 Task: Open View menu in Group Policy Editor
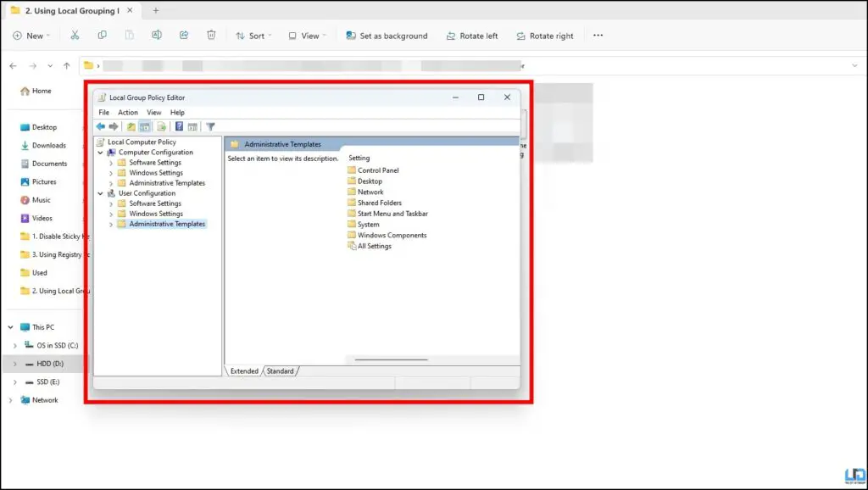tap(154, 113)
